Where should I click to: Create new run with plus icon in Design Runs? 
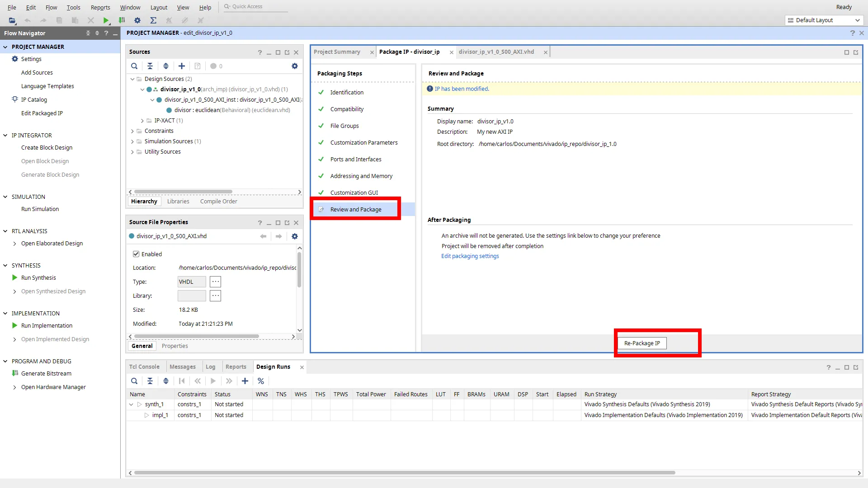[245, 381]
